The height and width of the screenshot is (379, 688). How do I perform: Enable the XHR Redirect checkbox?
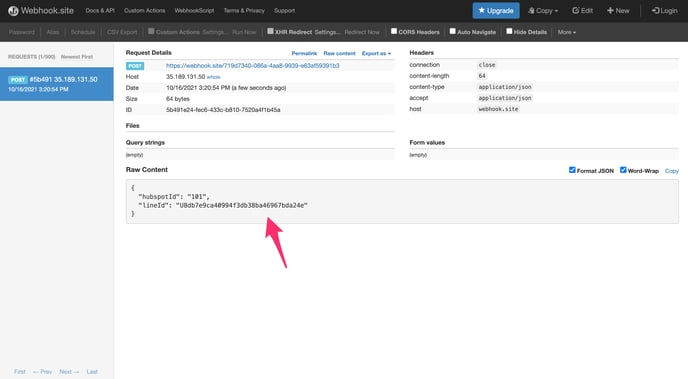click(270, 31)
